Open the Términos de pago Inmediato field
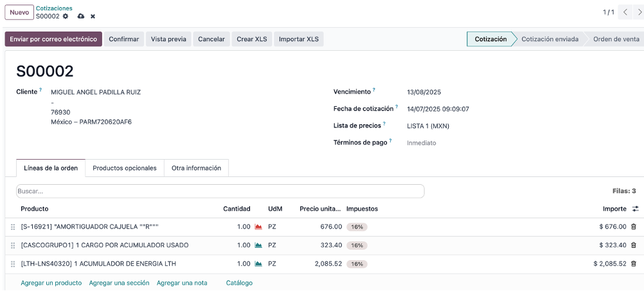The height and width of the screenshot is (291, 644). coord(422,143)
